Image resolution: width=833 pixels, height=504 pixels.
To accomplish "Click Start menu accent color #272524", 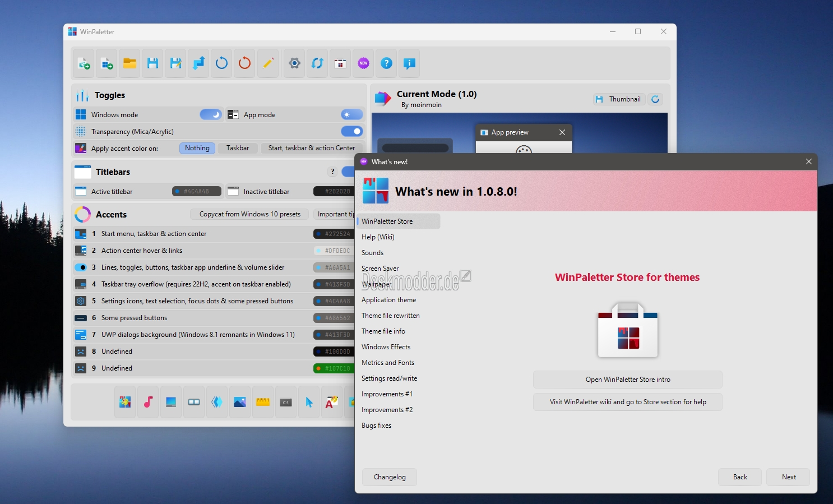I will [334, 234].
